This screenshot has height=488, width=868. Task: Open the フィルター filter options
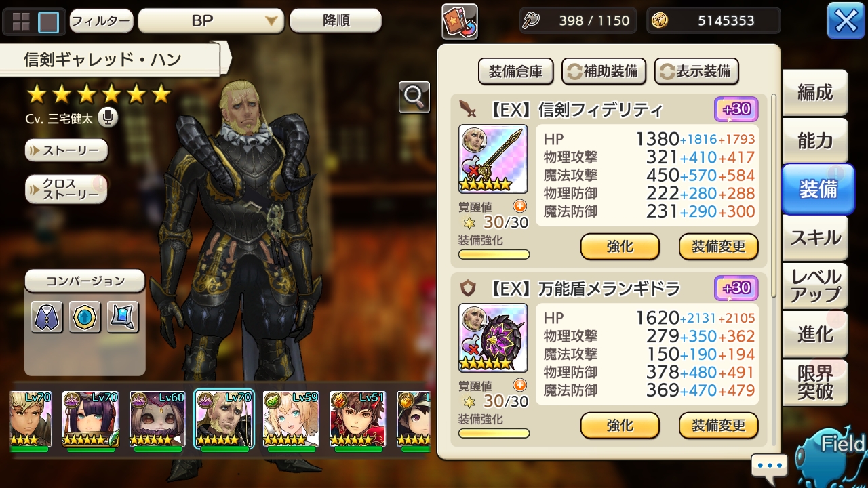pos(101,21)
